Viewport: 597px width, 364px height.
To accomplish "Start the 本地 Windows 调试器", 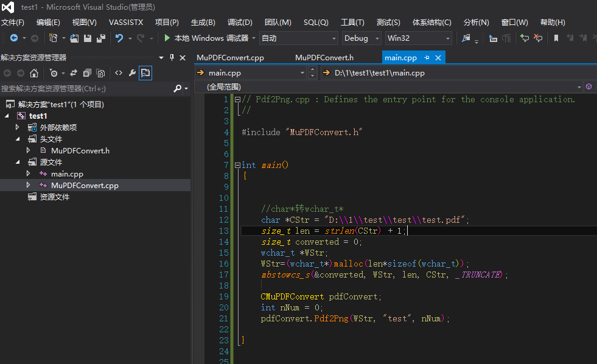I will point(207,38).
